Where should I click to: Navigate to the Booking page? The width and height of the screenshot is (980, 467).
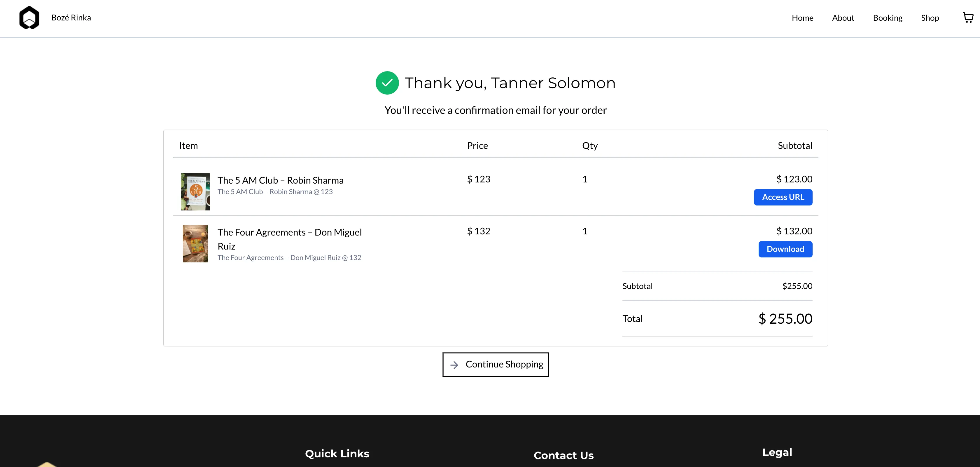click(x=888, y=18)
